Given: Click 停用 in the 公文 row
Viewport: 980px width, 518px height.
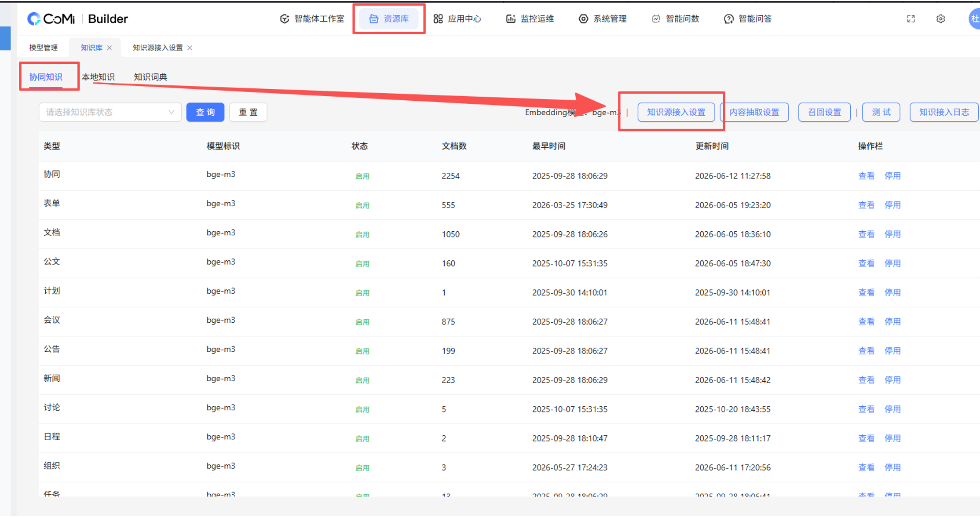Looking at the screenshot, I should point(892,263).
